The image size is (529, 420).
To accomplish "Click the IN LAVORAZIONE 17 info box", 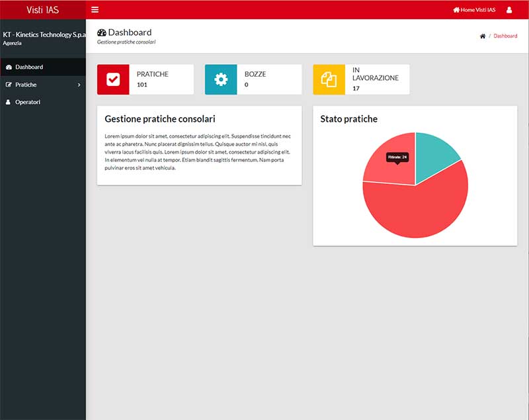I will (361, 79).
